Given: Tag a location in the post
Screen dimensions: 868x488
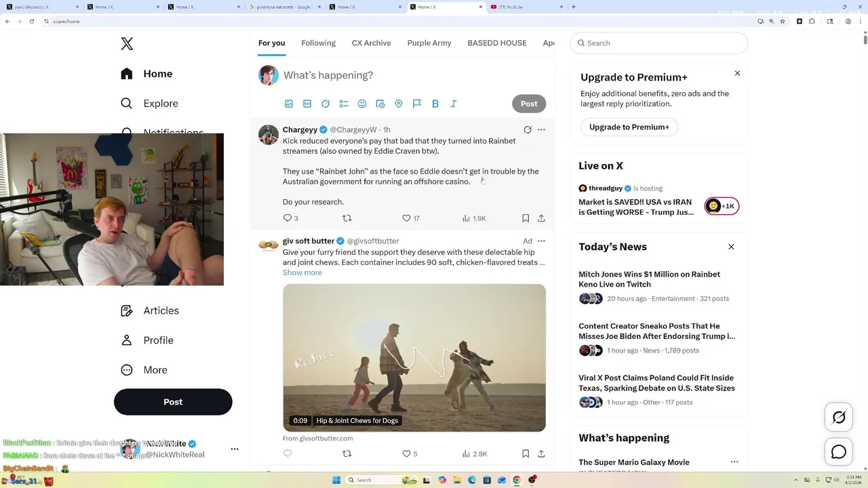Looking at the screenshot, I should [x=399, y=104].
